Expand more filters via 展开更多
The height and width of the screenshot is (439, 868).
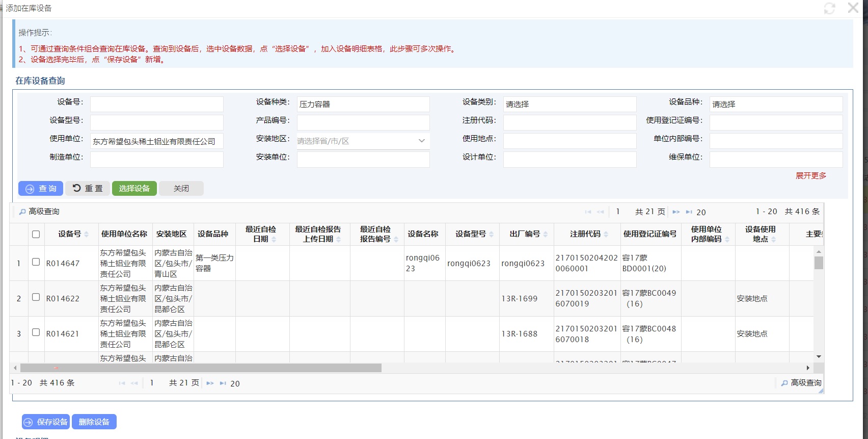811,175
